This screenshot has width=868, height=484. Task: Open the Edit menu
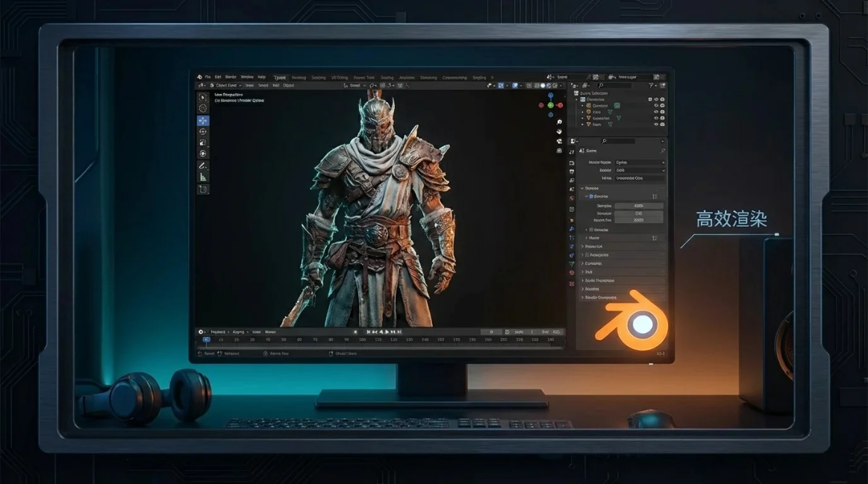click(218, 77)
